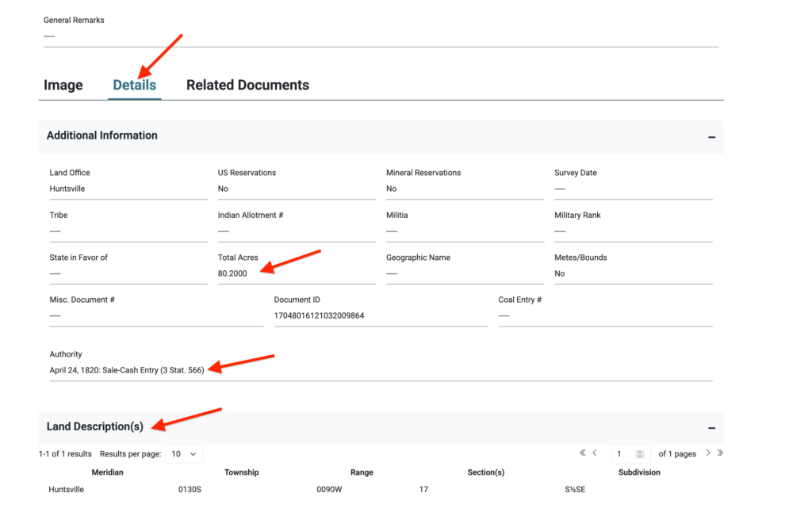This screenshot has height=531, width=812.
Task: Click township value 0130S
Action: pyautogui.click(x=190, y=490)
